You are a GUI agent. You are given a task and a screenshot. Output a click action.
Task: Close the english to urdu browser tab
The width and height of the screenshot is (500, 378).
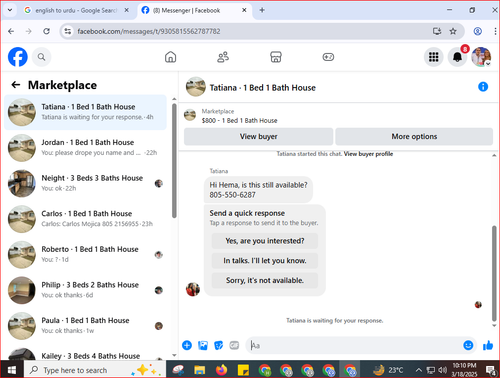coord(127,10)
